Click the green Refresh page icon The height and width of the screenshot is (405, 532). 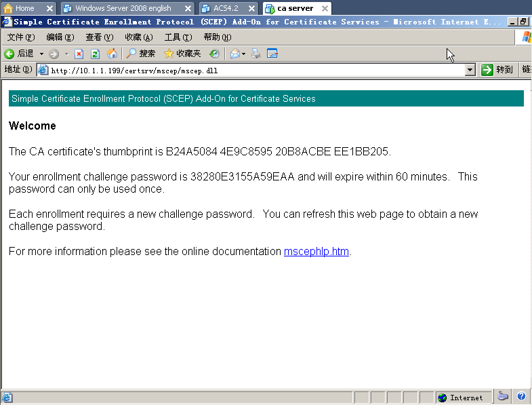point(96,54)
